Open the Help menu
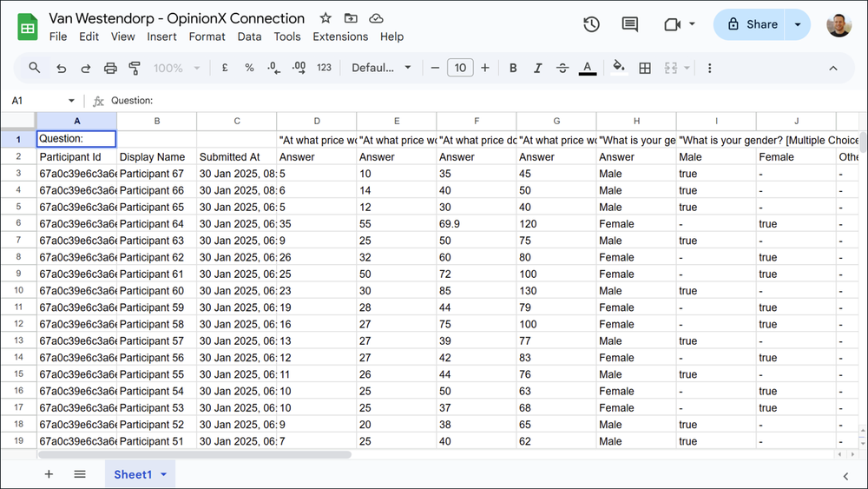 point(391,36)
